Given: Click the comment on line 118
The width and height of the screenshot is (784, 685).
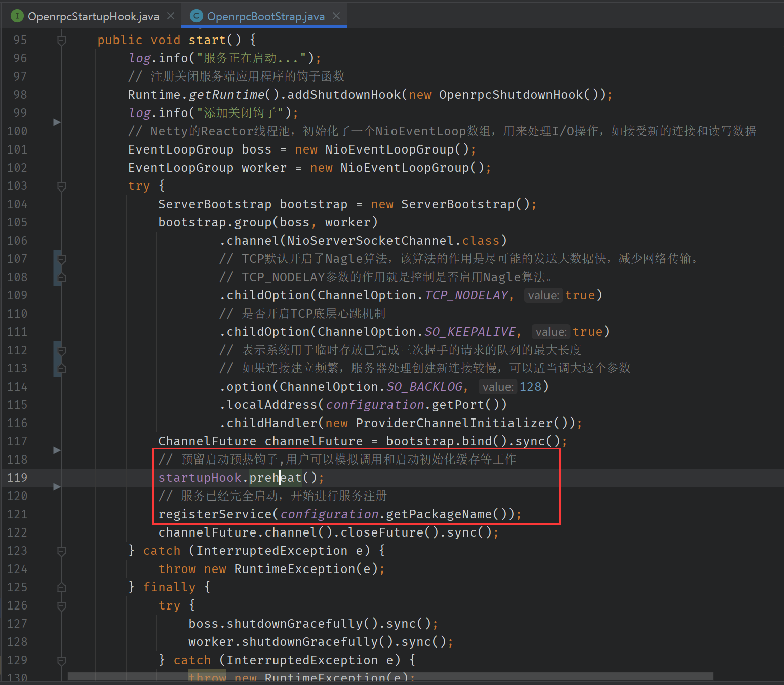Looking at the screenshot, I should tap(337, 460).
